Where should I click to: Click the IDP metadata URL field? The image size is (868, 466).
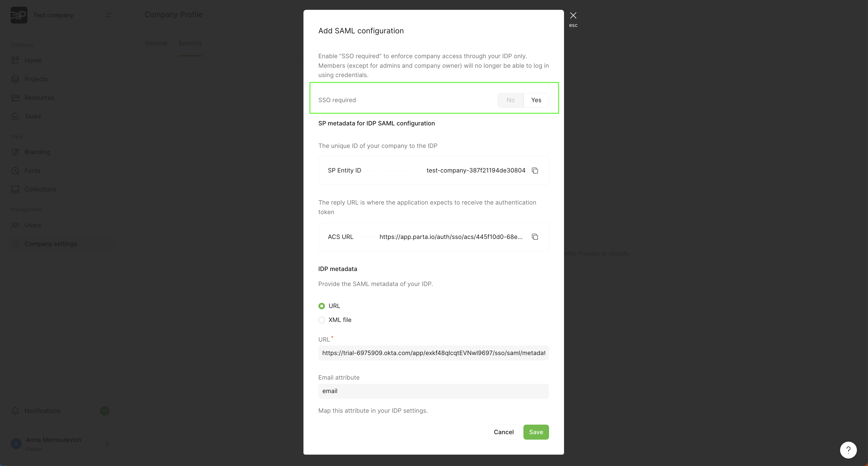tap(433, 353)
